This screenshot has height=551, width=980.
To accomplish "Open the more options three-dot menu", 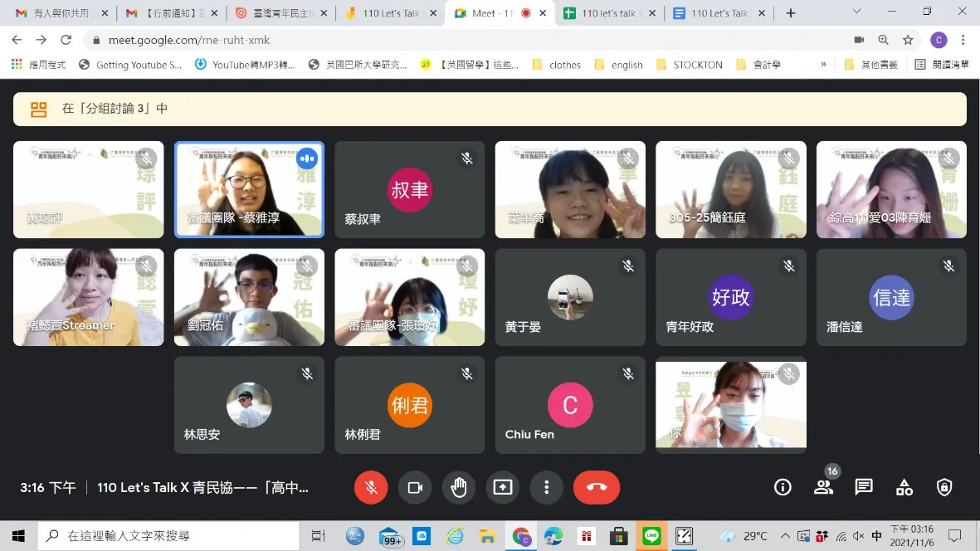I will (x=546, y=487).
